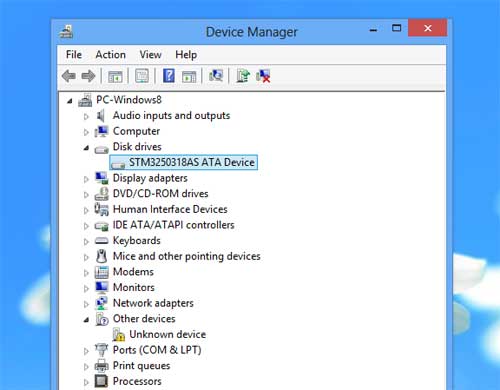Image resolution: width=500 pixels, height=390 pixels.
Task: Expand the Display adapters category
Action: tap(86, 179)
